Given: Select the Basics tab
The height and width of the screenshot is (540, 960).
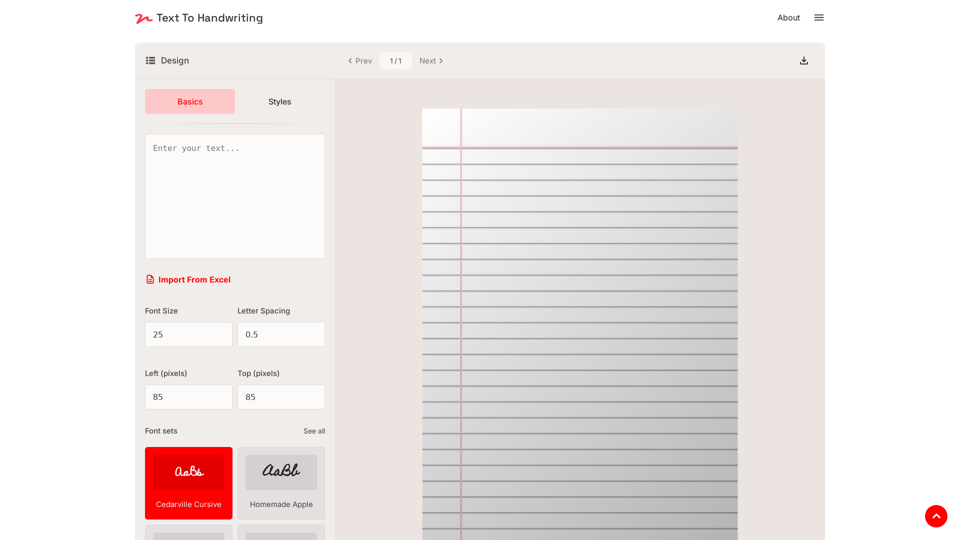Looking at the screenshot, I should (190, 102).
